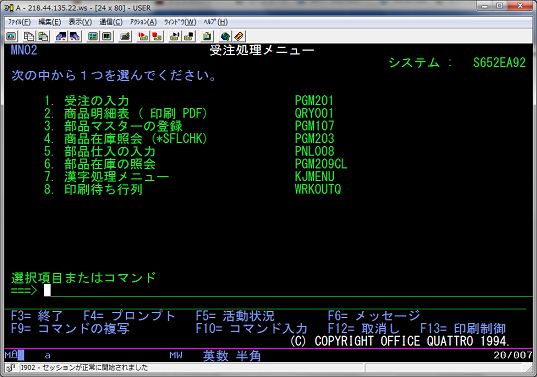This screenshot has width=537, height=377.
Task: Click the play macro toolbar icon
Action: point(175,36)
